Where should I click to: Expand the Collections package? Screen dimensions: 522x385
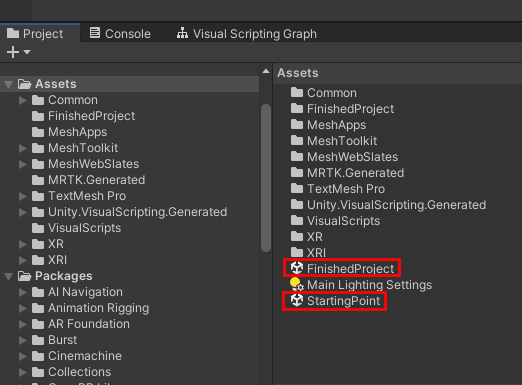(x=23, y=372)
